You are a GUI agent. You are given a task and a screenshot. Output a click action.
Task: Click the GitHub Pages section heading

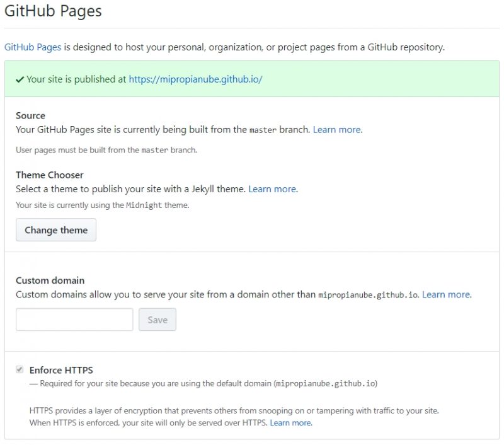click(53, 11)
